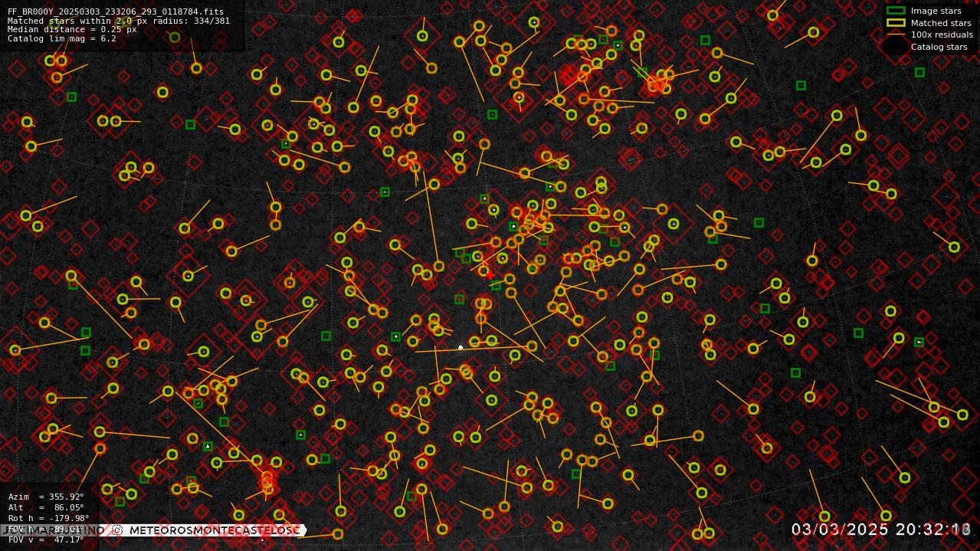Screen dimensions: 980x551
Task: Click the yellow Matched stars legend swatch
Action: pyautogui.click(x=896, y=23)
